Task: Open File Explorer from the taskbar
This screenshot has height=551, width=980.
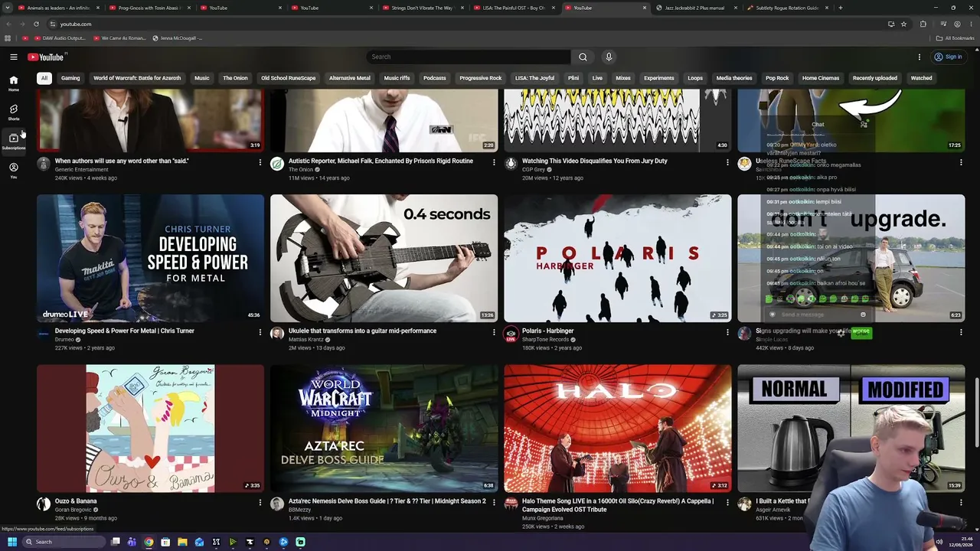Action: pos(182,542)
